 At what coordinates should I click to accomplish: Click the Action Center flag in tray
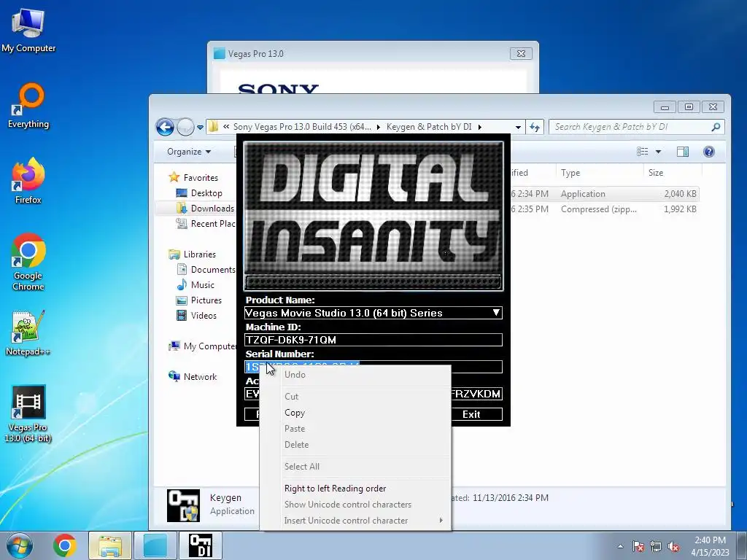(x=638, y=546)
